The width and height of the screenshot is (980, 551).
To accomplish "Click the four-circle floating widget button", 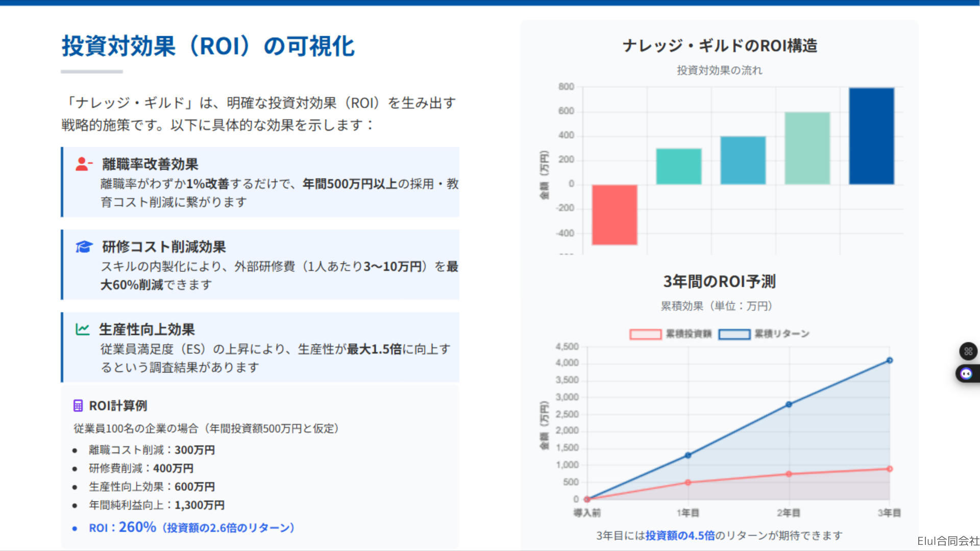I will pos(968,351).
